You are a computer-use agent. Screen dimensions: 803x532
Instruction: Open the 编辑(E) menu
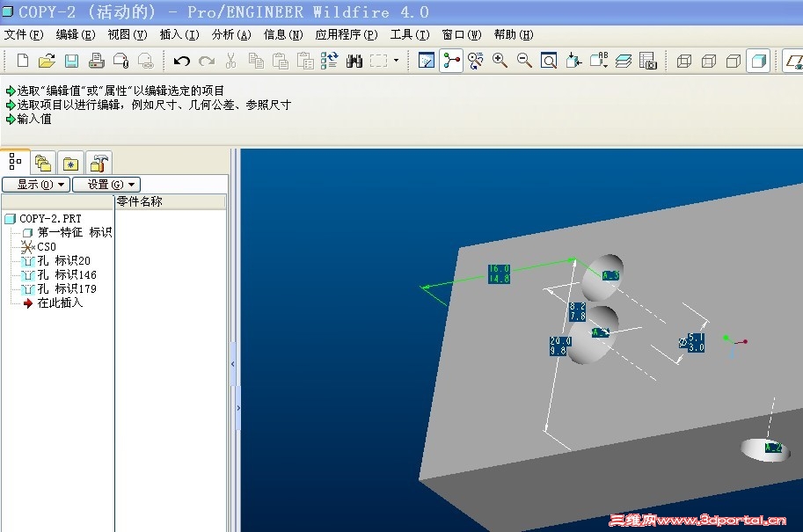pos(76,35)
